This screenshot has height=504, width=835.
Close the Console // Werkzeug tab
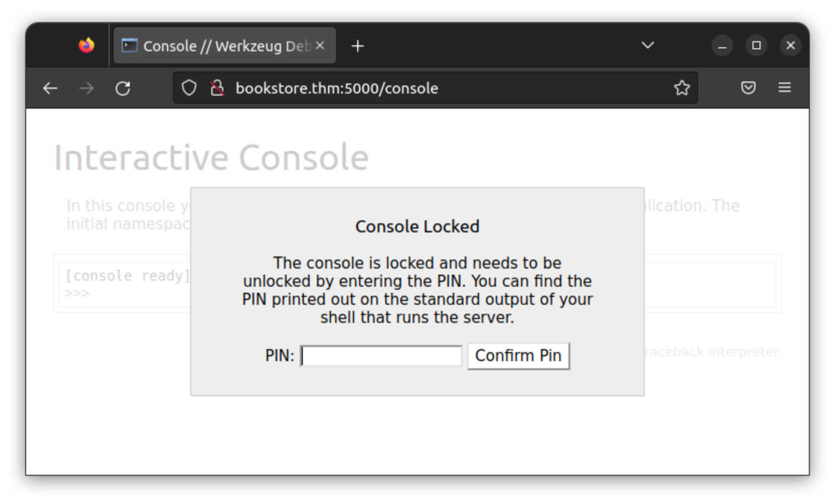[320, 46]
